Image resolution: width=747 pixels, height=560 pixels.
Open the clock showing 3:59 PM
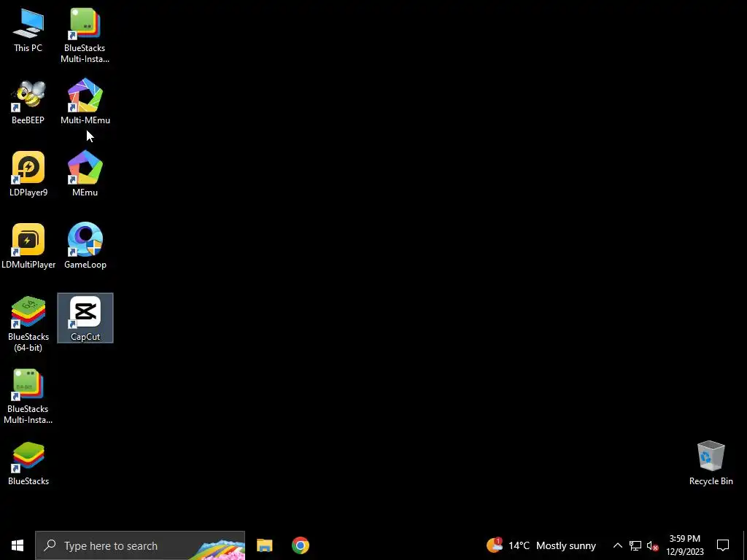pyautogui.click(x=684, y=545)
